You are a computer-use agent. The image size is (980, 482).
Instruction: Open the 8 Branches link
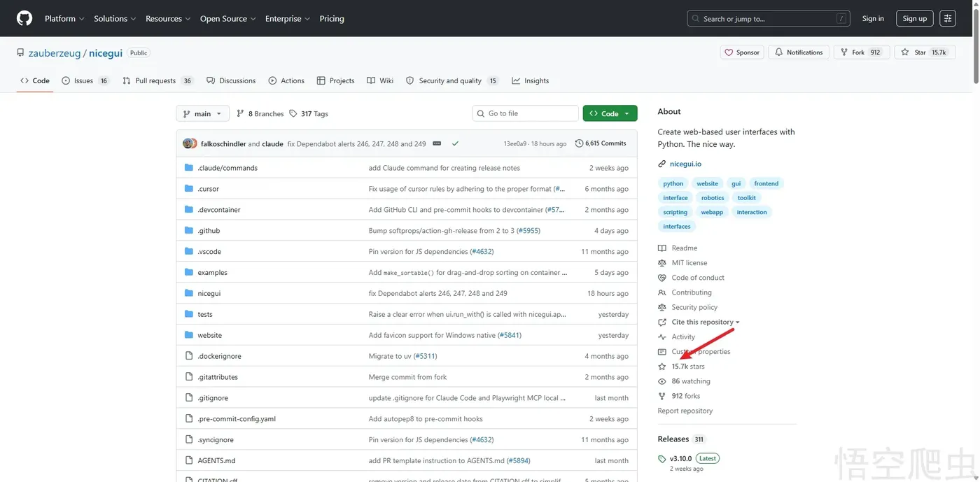[260, 114]
